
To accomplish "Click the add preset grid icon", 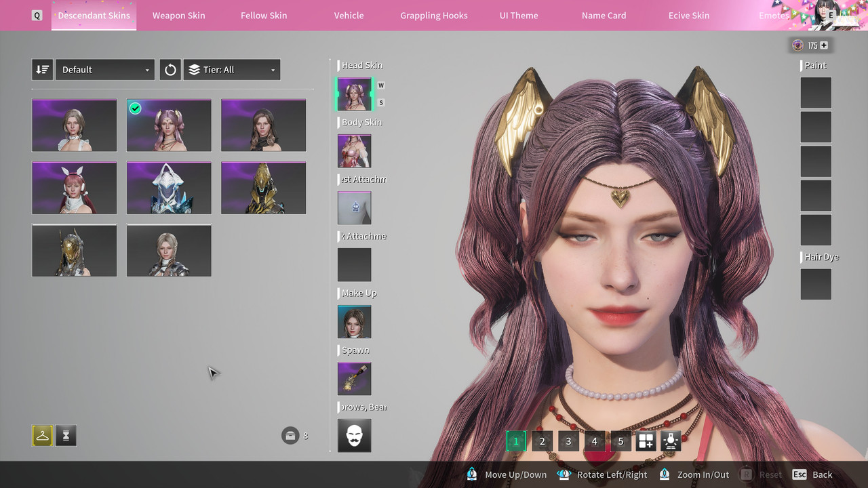I will (646, 441).
